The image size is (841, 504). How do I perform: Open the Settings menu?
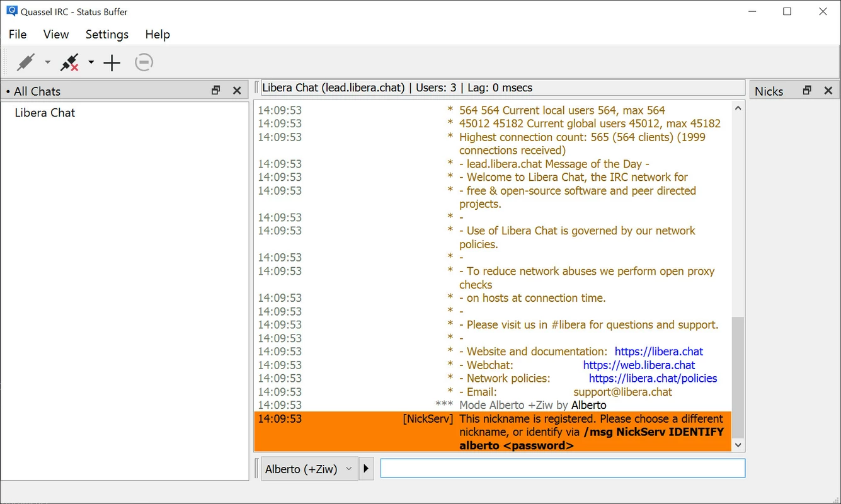pos(107,35)
